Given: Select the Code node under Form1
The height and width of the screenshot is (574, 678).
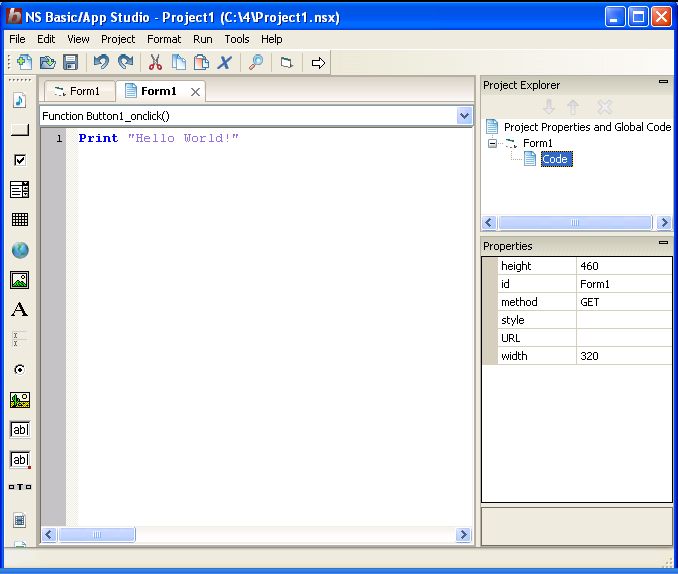Looking at the screenshot, I should 555,159.
